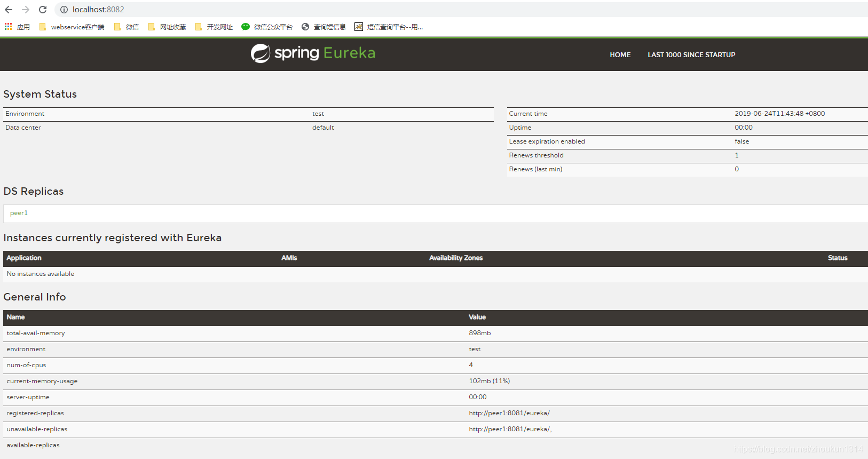Open webservice客户端 bookmark folder
The image size is (868, 459).
(x=72, y=27)
